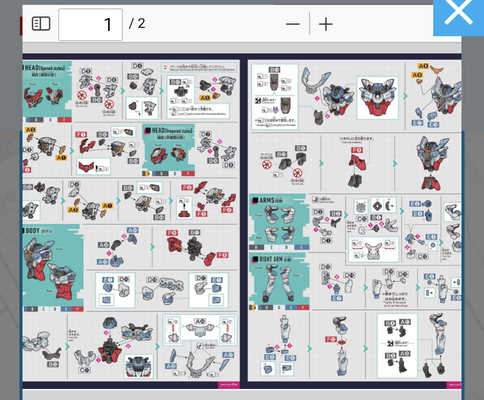Screen dimensions: 484x400
Task: Click the 'HEAD (Opened state)' heading
Action: pos(45,68)
